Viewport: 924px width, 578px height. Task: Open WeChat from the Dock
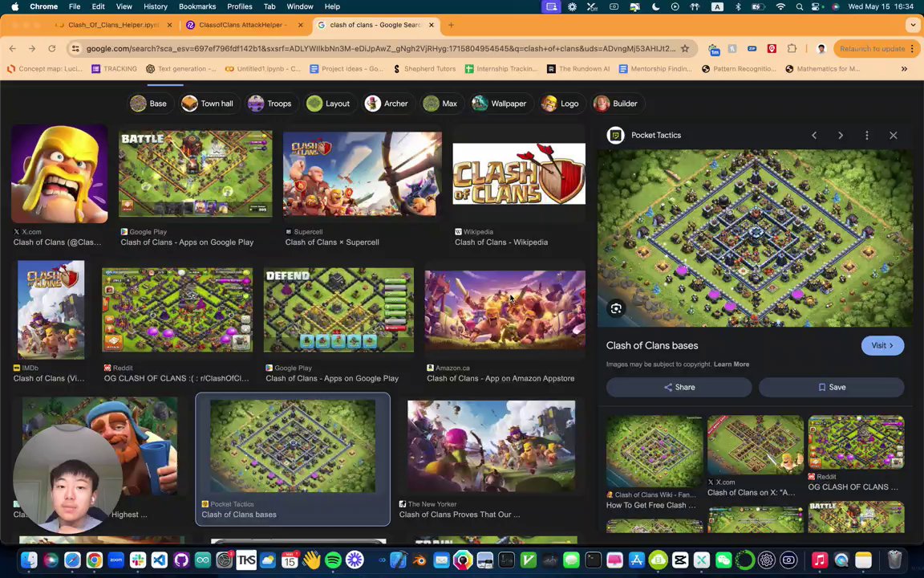[x=723, y=560]
